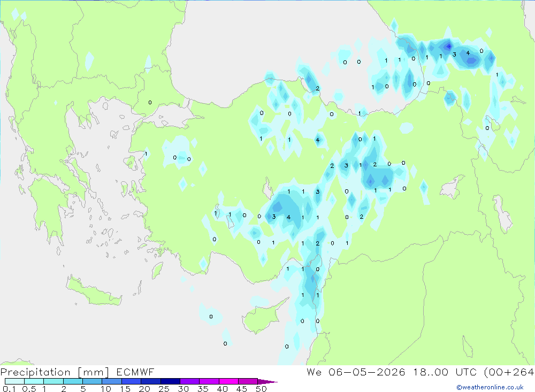Click the 'Precipitation [mm]' title text
The height and width of the screenshot is (392, 535).
click(x=55, y=372)
